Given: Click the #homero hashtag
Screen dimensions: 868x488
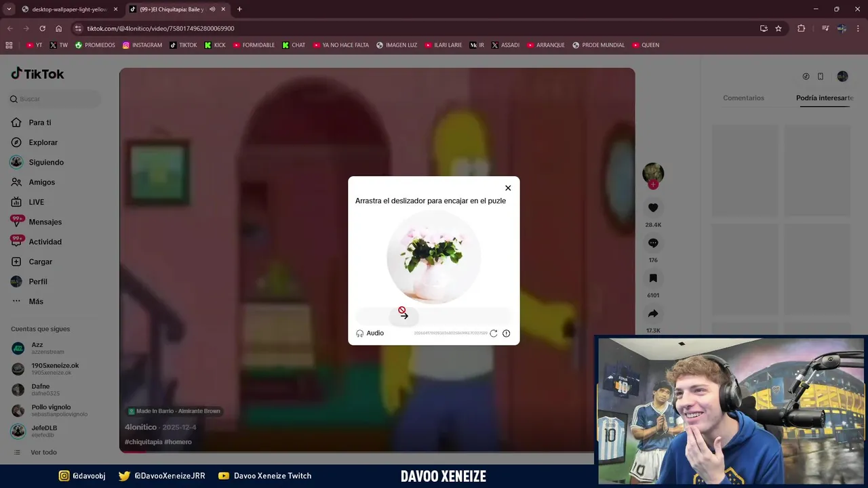Looking at the screenshot, I should (178, 442).
